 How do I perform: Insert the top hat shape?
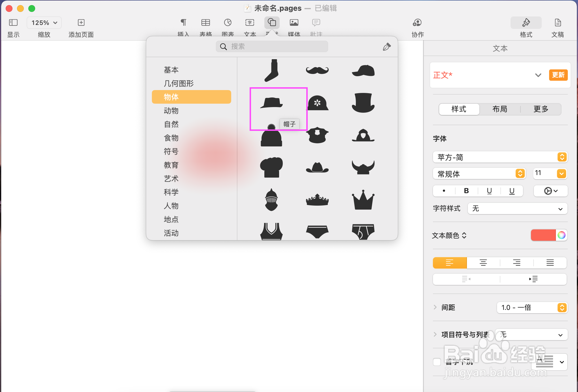point(363,103)
